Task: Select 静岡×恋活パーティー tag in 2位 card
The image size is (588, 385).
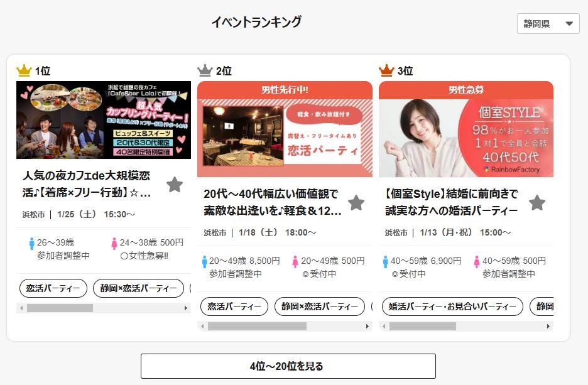Action: pyautogui.click(x=320, y=306)
